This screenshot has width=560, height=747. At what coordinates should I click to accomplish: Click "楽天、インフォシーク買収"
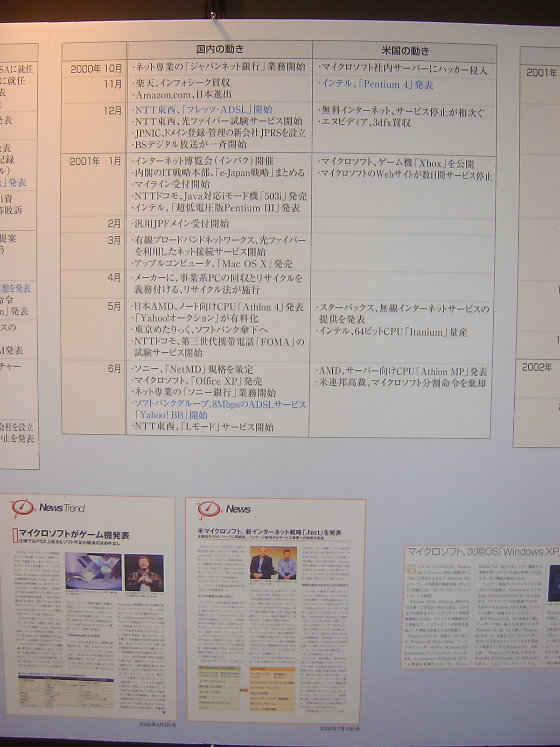pyautogui.click(x=181, y=83)
